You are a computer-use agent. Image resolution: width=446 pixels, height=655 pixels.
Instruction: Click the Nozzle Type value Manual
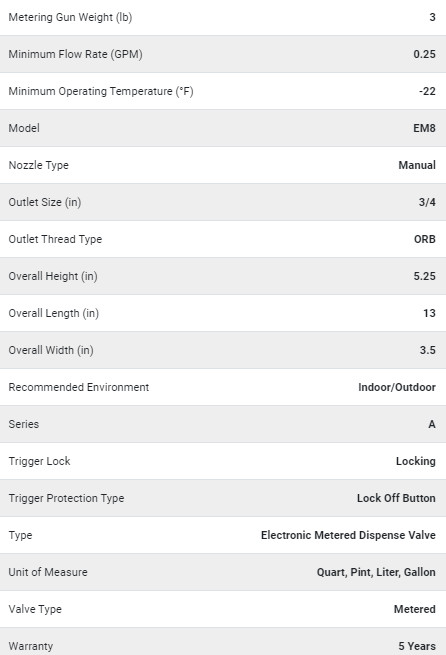(x=417, y=165)
